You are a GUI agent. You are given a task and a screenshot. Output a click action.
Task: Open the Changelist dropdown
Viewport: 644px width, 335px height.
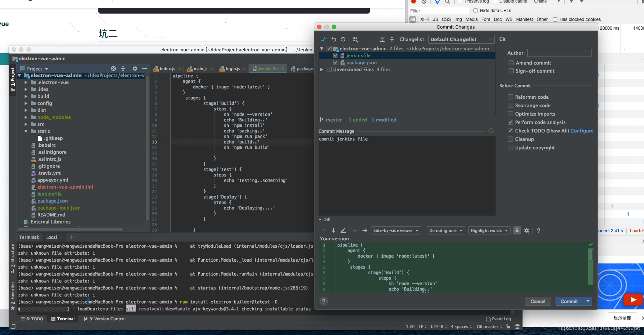coord(461,39)
